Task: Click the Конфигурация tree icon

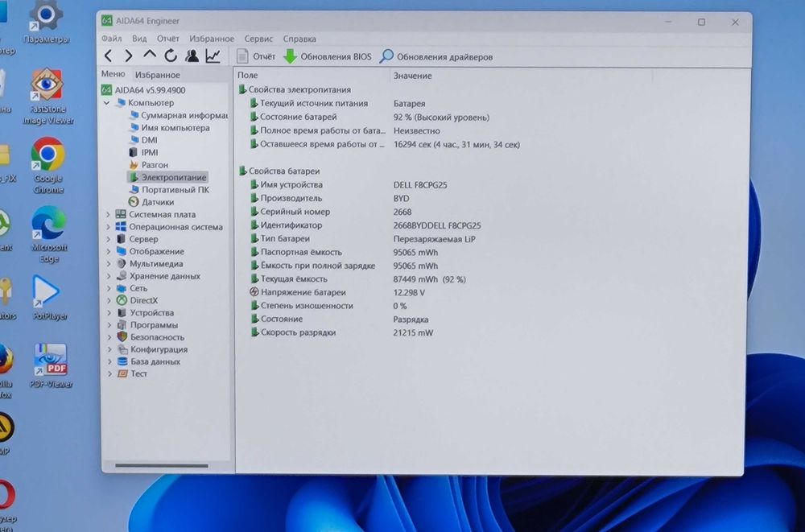Action: click(x=122, y=349)
